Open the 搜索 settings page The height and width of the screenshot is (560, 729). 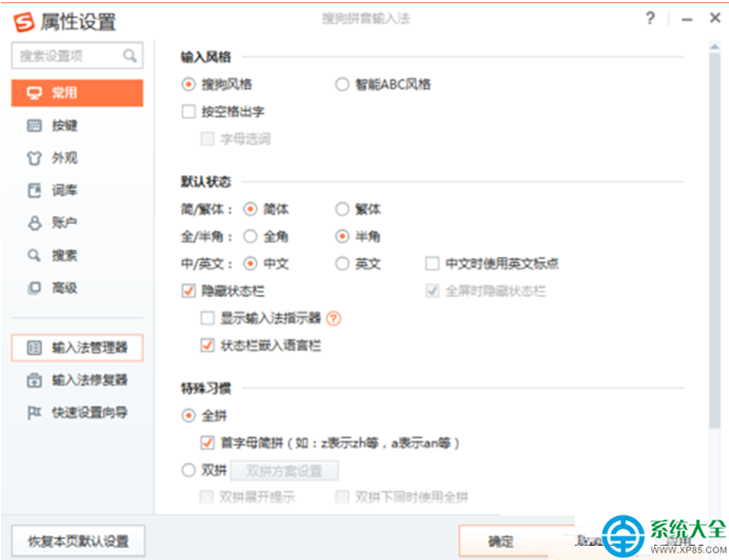78,255
